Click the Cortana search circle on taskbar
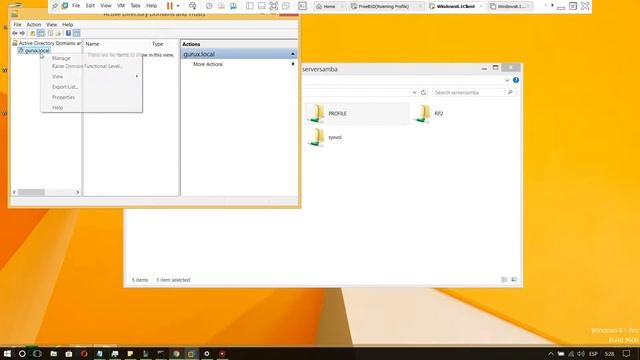The width and height of the screenshot is (640, 360). click(22, 353)
